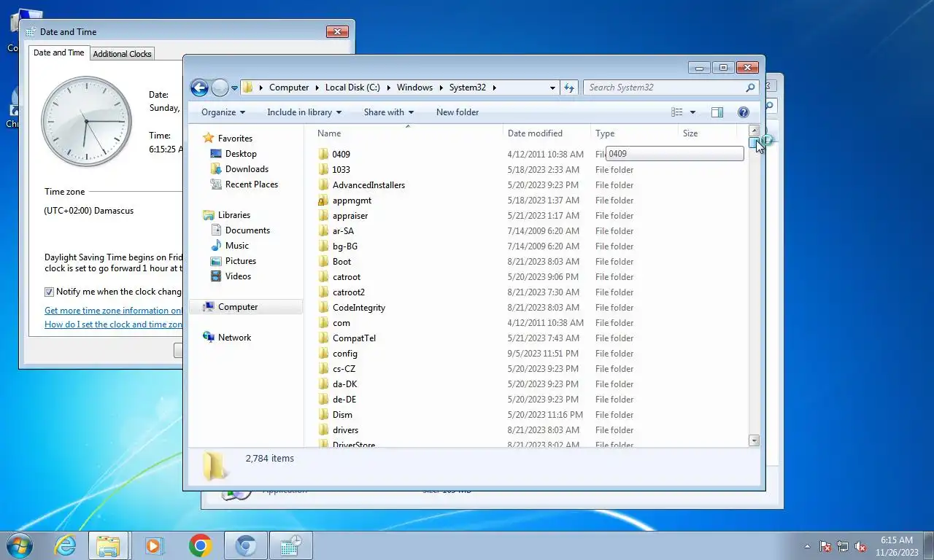The width and height of the screenshot is (934, 560).
Task: Go back with the Explorer back arrow
Action: point(199,87)
